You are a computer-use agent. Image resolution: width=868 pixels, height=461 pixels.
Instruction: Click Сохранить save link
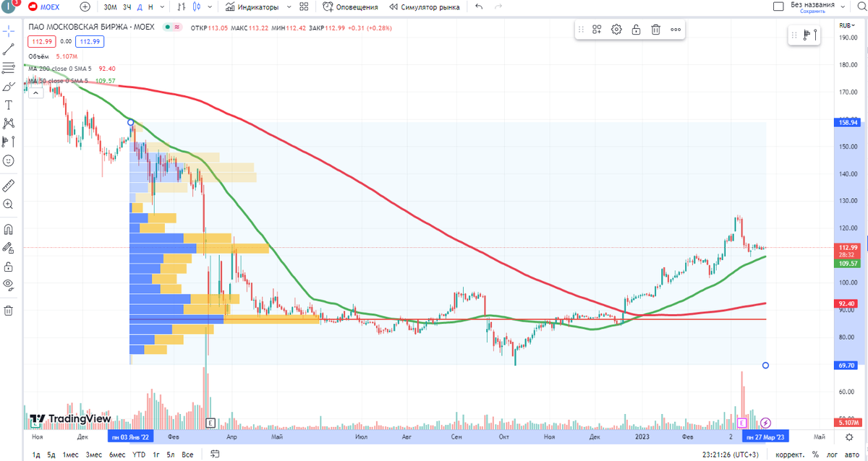point(812,12)
